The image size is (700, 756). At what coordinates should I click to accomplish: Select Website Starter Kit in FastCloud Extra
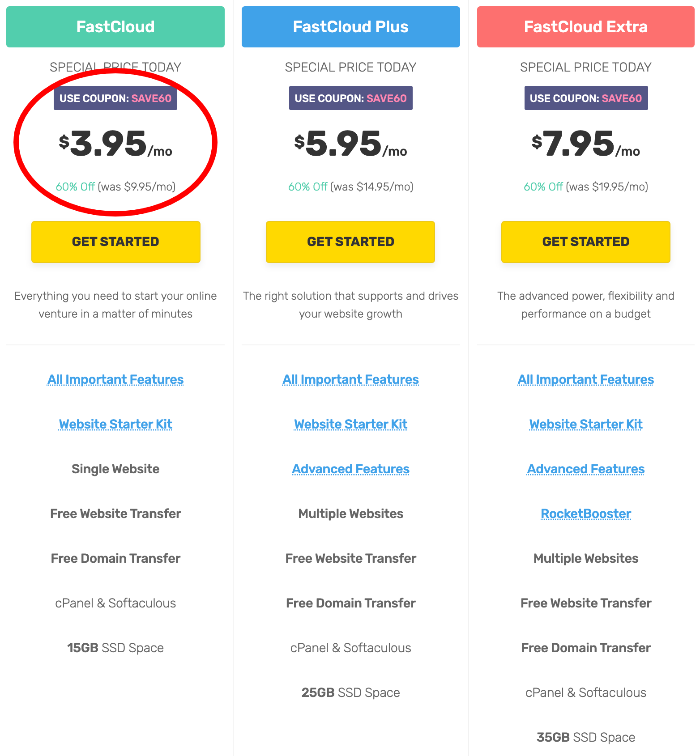585,424
